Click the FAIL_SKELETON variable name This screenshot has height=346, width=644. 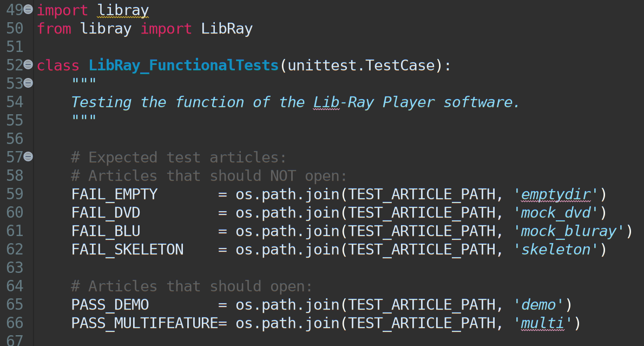click(x=127, y=250)
